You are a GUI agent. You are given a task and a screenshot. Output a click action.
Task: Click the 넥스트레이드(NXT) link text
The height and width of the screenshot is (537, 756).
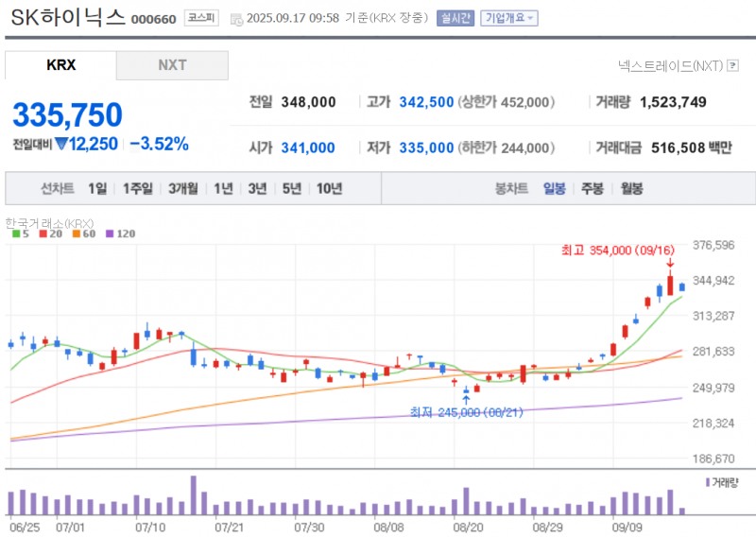pyautogui.click(x=671, y=65)
